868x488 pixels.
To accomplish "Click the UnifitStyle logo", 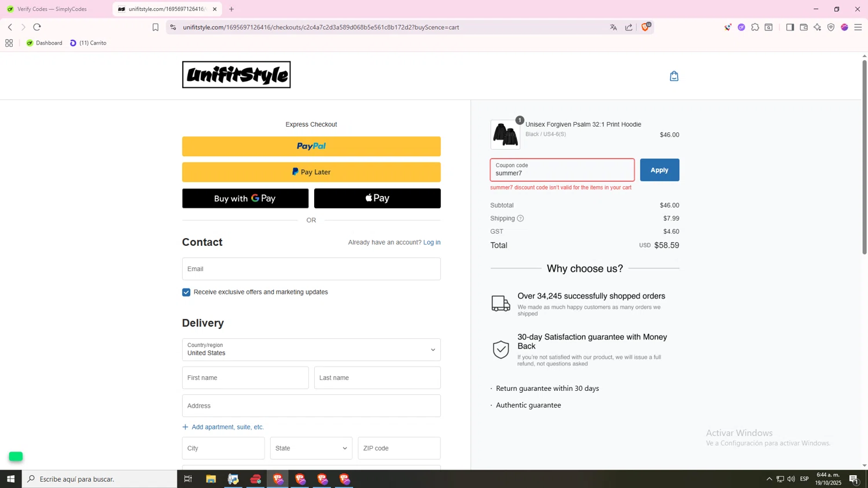I will (236, 75).
